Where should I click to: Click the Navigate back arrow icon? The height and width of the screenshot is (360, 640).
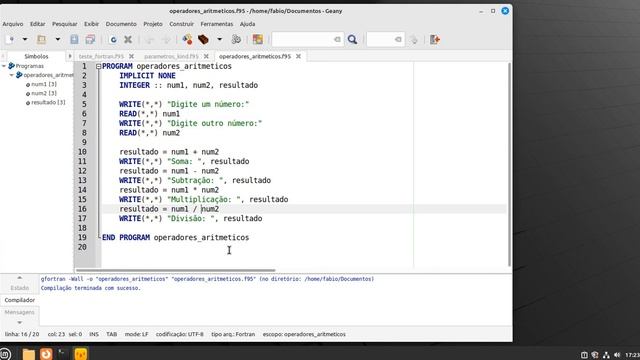149,40
